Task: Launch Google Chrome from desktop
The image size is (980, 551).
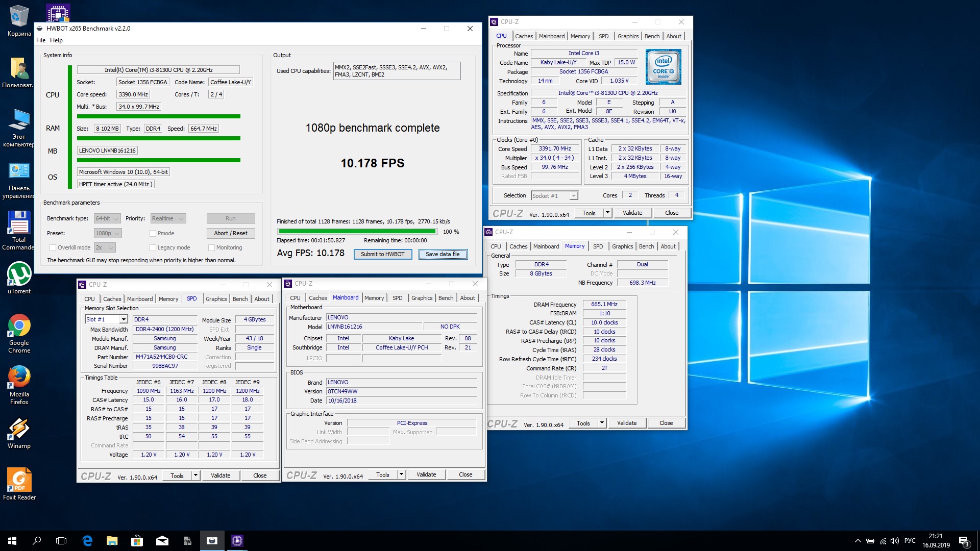Action: tap(19, 334)
